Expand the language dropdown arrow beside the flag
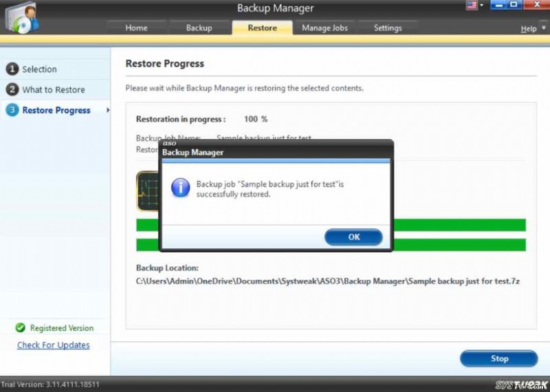The image size is (550, 392). pyautogui.click(x=481, y=5)
